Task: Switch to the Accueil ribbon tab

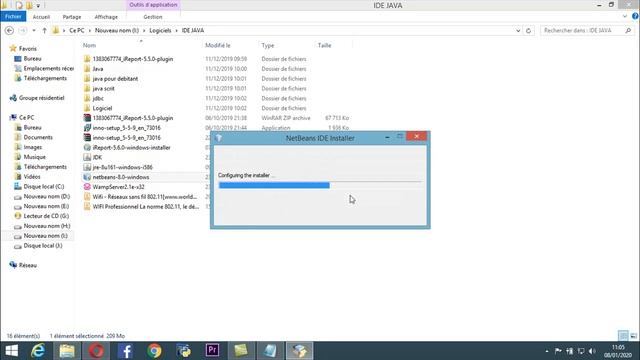Action: [41, 17]
